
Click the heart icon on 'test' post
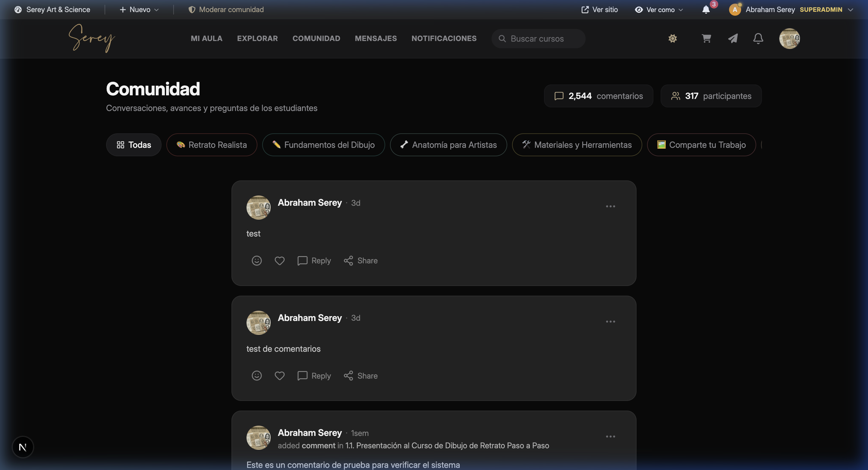pyautogui.click(x=279, y=261)
